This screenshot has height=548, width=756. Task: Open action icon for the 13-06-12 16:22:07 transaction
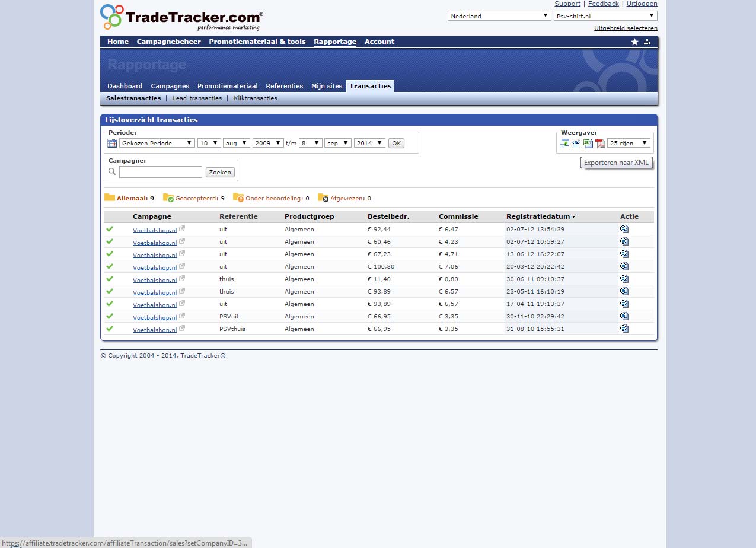point(624,254)
